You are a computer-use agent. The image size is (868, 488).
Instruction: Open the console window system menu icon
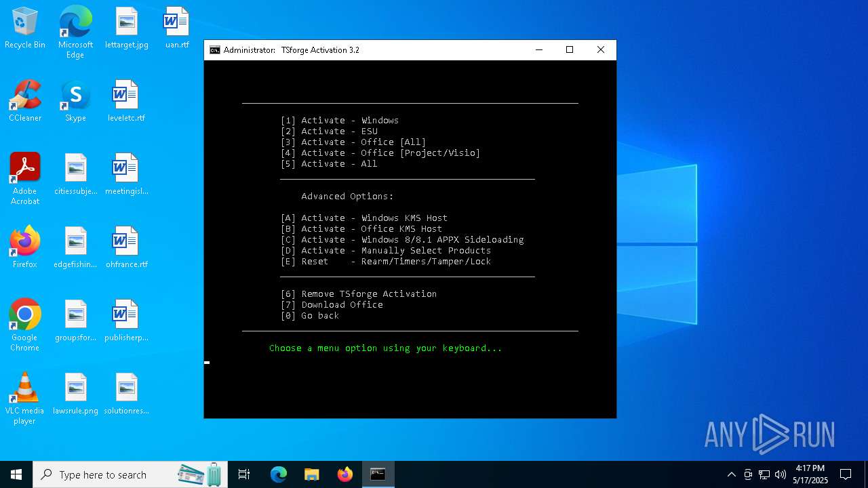click(x=214, y=50)
